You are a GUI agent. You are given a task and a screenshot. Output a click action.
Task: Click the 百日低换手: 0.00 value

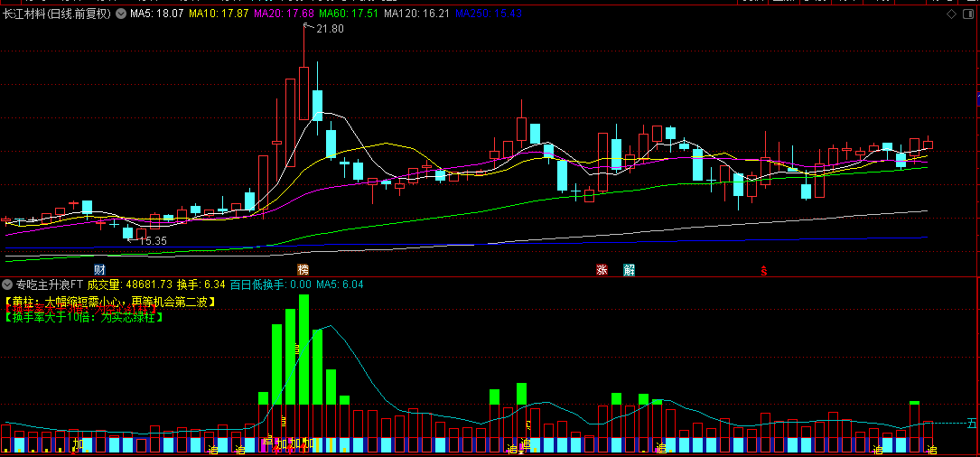tap(271, 284)
